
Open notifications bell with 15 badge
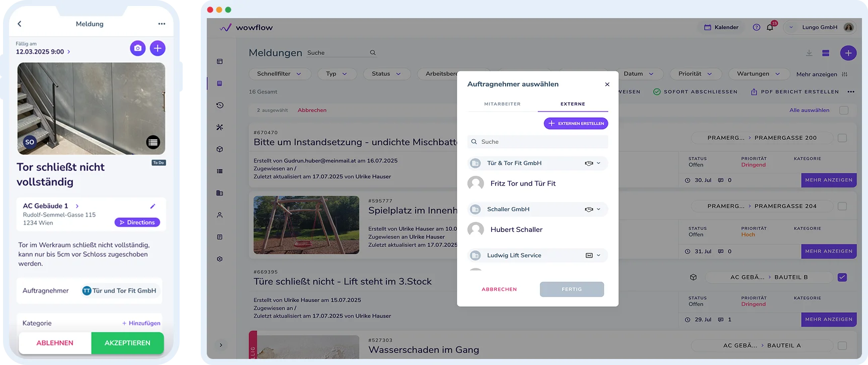[770, 27]
